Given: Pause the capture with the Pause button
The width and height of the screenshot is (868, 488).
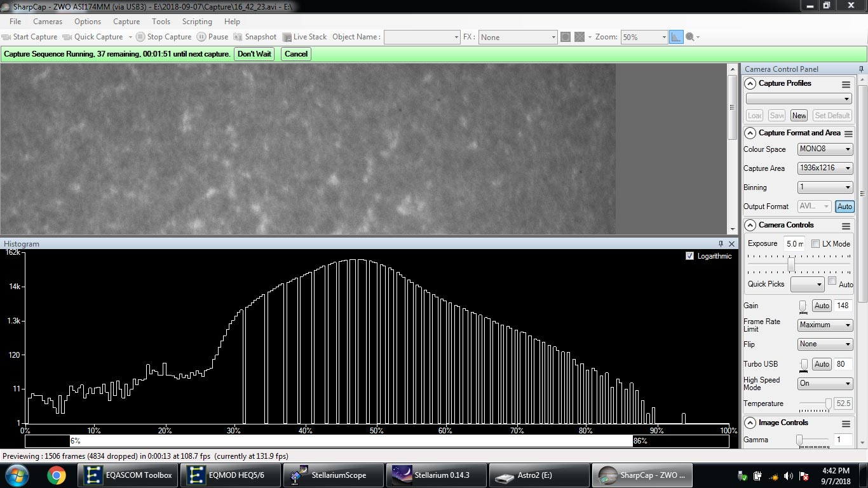Looking at the screenshot, I should click(212, 37).
